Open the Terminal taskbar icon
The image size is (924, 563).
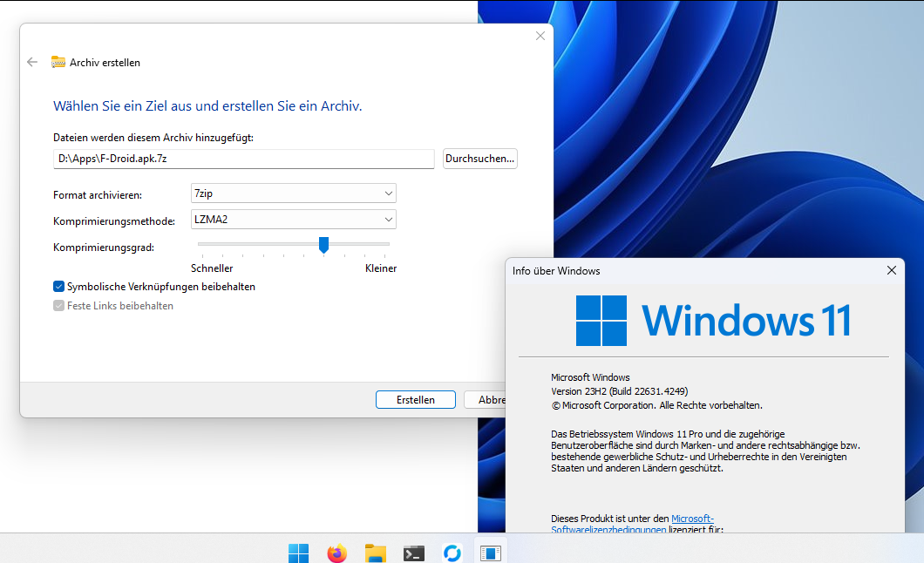tap(414, 553)
